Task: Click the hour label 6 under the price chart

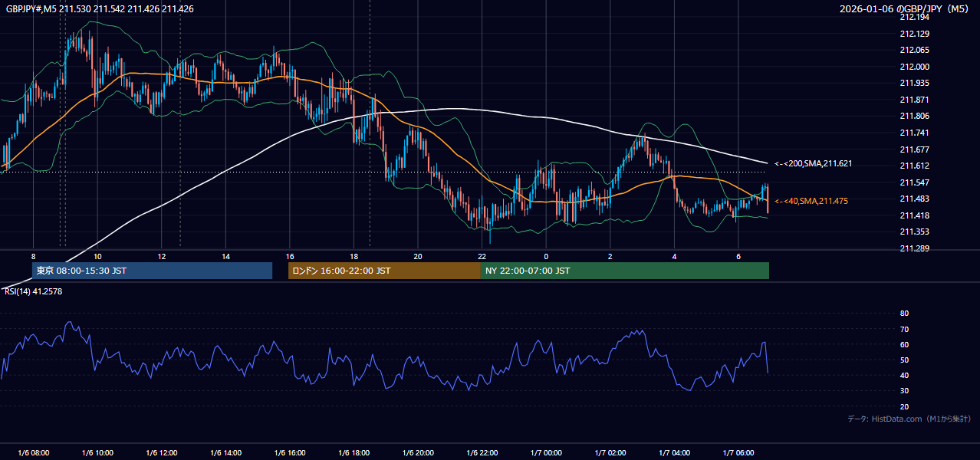Action: point(738,256)
